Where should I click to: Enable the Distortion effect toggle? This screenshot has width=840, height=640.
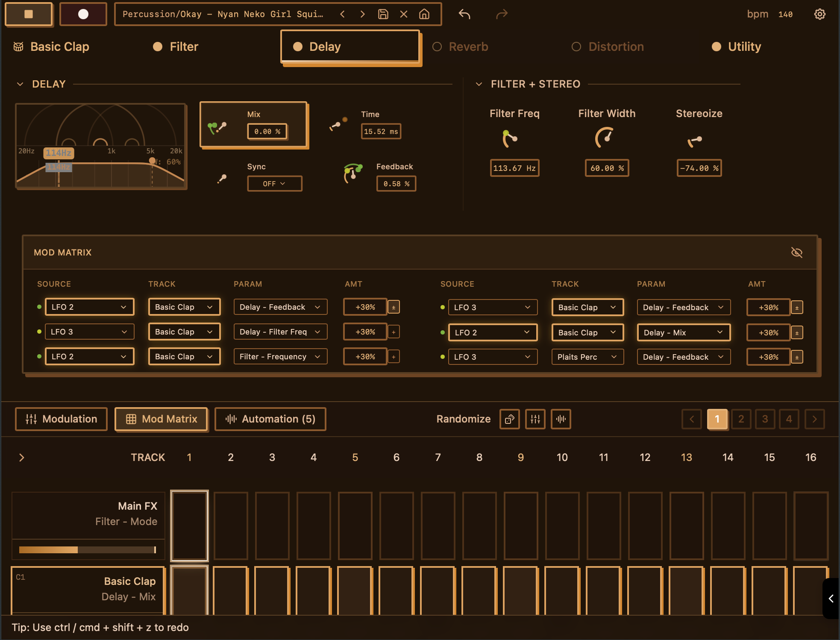tap(576, 47)
